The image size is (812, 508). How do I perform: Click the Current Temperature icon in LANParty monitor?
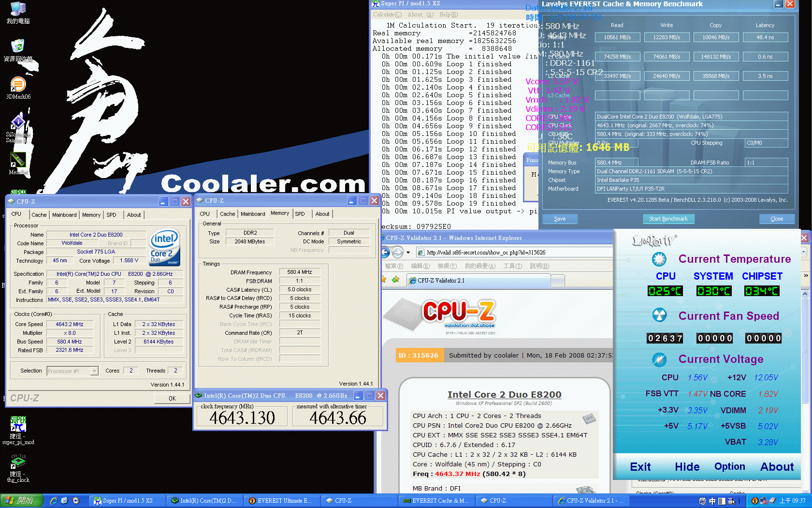(659, 259)
